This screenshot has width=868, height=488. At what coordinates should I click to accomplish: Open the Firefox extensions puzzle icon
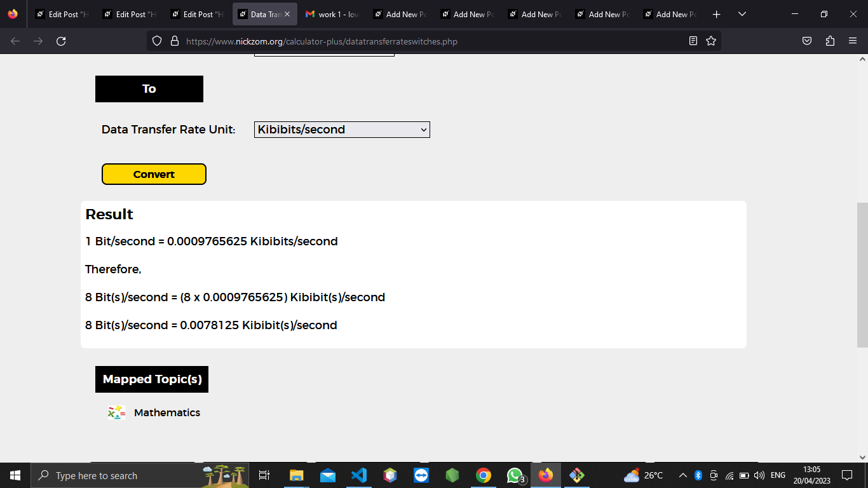tap(830, 41)
